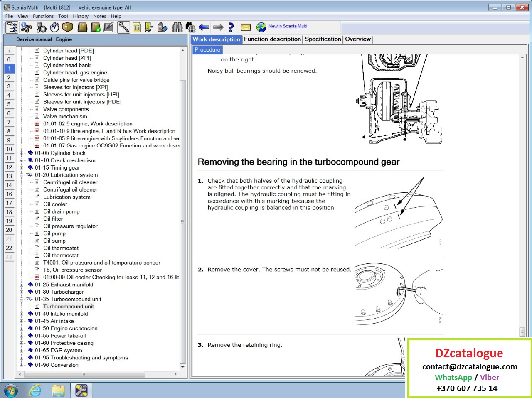Screen dimensions: 532x398
Task: Open Windows Explorer from the taskbar
Action: click(x=59, y=391)
